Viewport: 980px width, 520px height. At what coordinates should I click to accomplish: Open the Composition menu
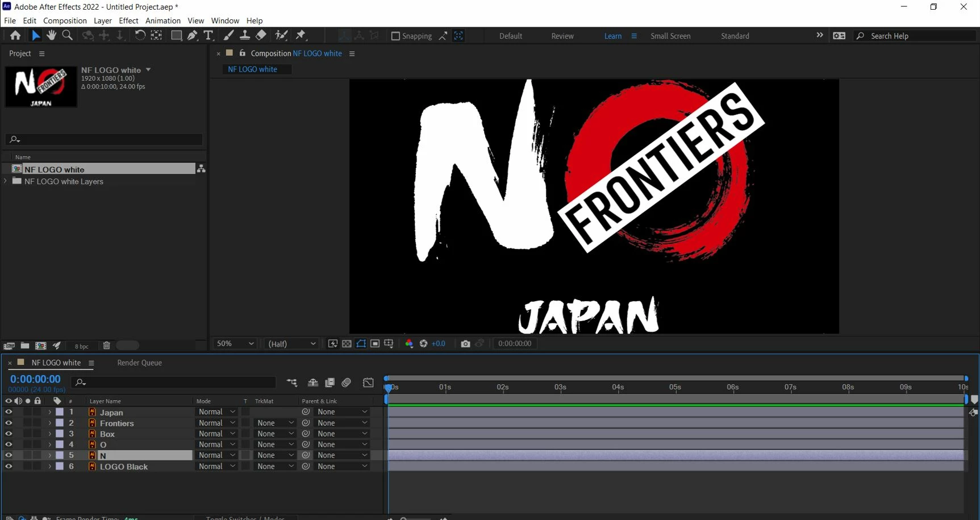pos(65,20)
